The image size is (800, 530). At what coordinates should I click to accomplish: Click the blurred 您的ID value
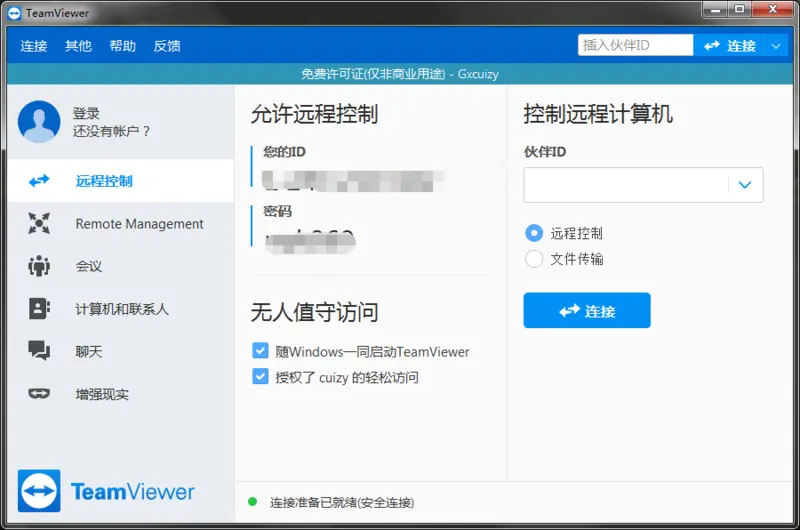352,181
